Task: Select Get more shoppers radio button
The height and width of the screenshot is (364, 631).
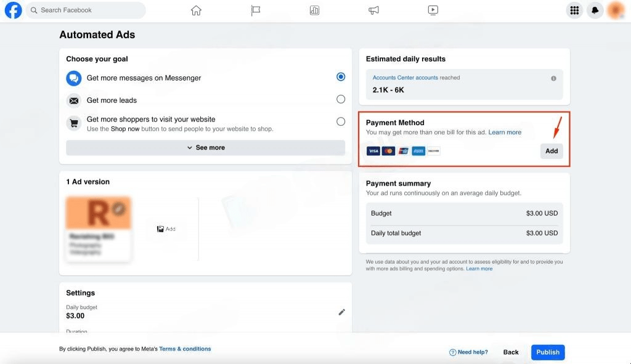Action: (x=341, y=121)
